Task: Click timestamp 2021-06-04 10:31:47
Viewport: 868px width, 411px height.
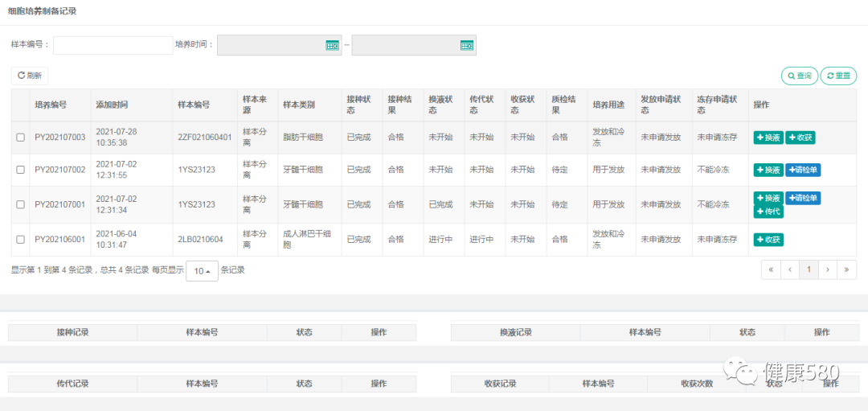Action: [x=117, y=240]
